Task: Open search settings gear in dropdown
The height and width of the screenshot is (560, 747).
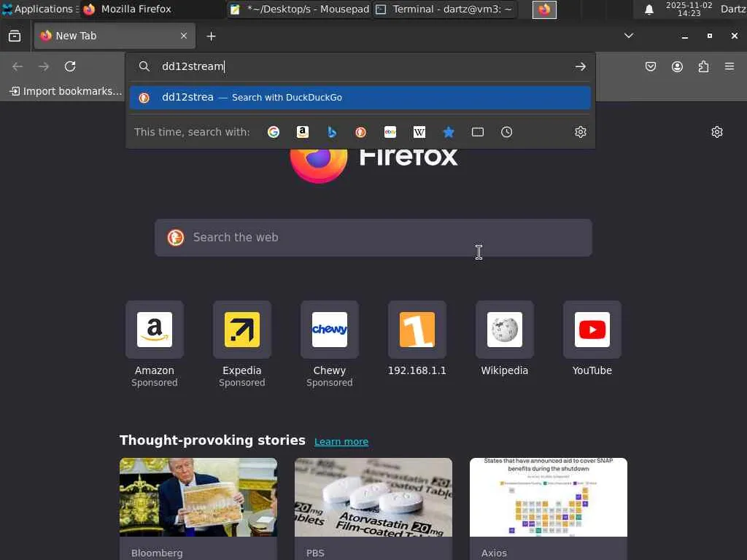Action: 580,132
